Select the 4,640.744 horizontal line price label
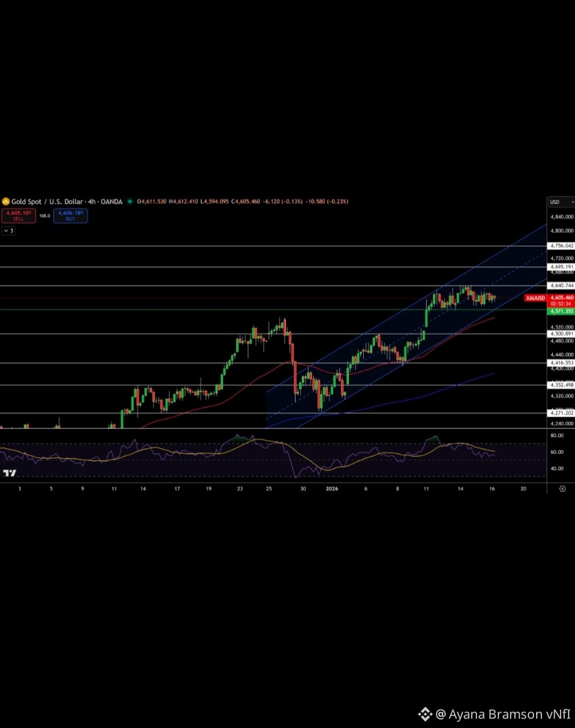575x728 pixels. [x=561, y=286]
